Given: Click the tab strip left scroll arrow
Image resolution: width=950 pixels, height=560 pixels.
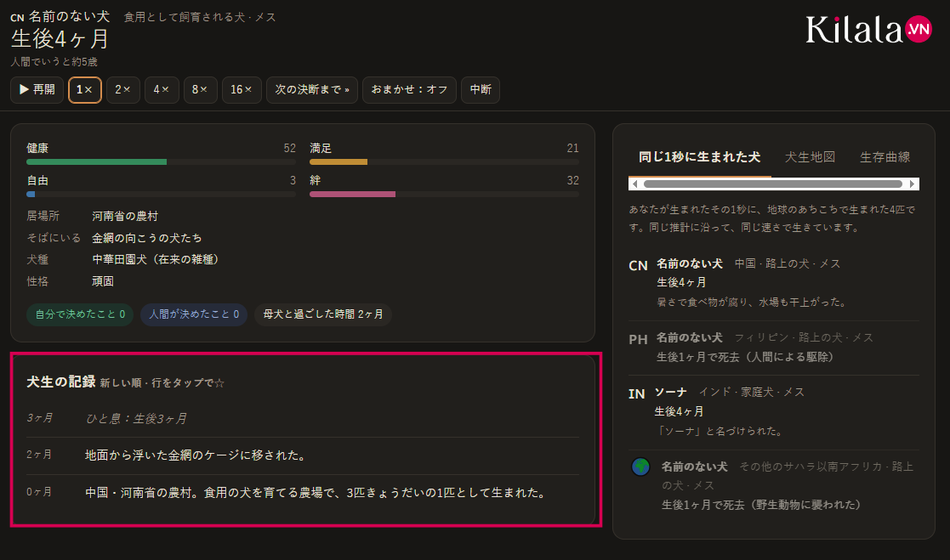Looking at the screenshot, I should tap(635, 184).
